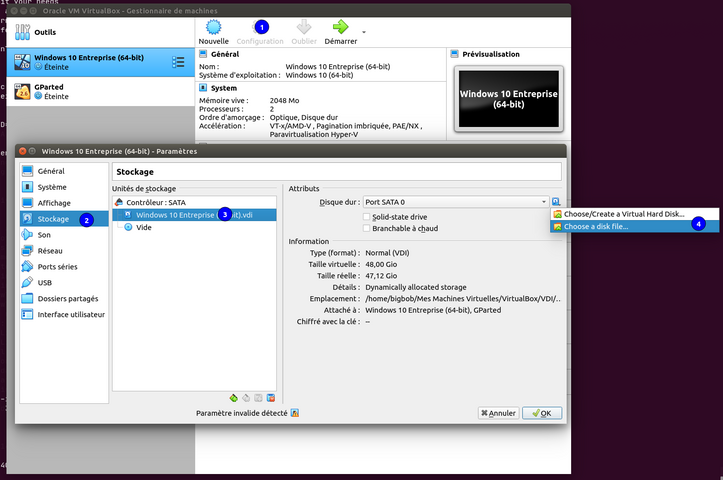Image resolution: width=723 pixels, height=480 pixels.
Task: Open the menu icon of Windows 10 Entreprise VM
Action: tap(178, 62)
